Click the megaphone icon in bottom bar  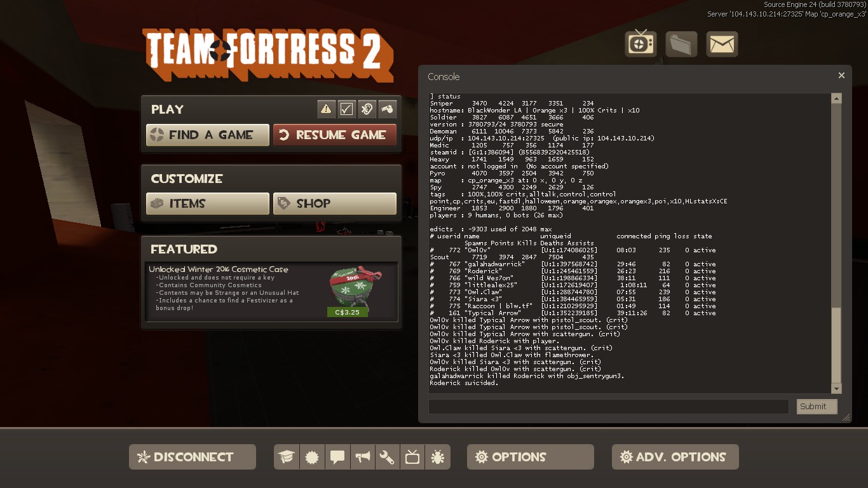[x=362, y=457]
